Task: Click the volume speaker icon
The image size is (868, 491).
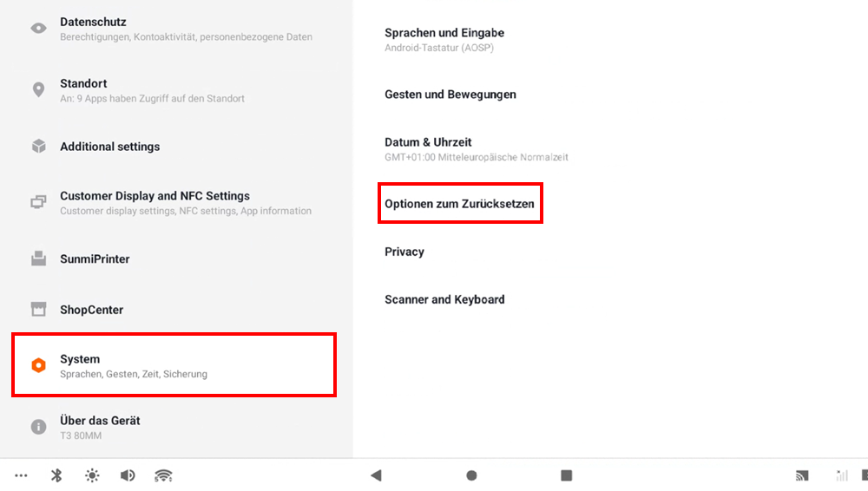Action: (x=128, y=475)
